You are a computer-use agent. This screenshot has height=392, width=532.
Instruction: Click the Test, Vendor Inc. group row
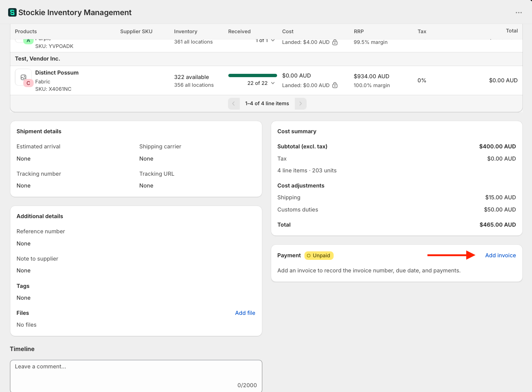(x=266, y=59)
